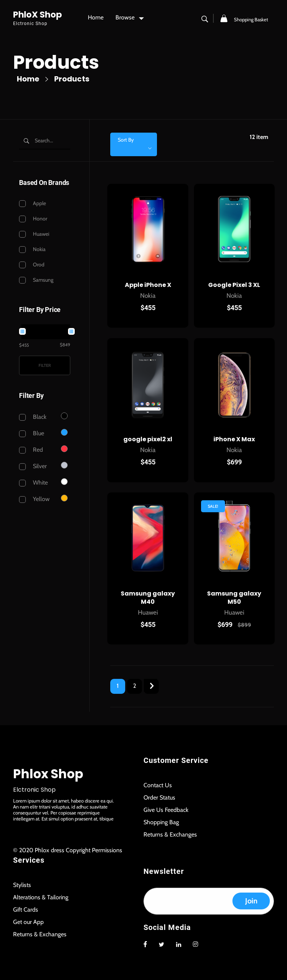Enable the Samsung brand filter checkbox
Viewport: 287px width, 980px height.
(x=22, y=280)
